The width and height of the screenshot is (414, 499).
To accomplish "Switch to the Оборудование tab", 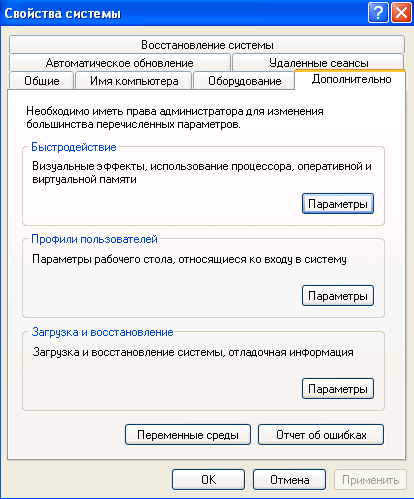I will click(244, 81).
